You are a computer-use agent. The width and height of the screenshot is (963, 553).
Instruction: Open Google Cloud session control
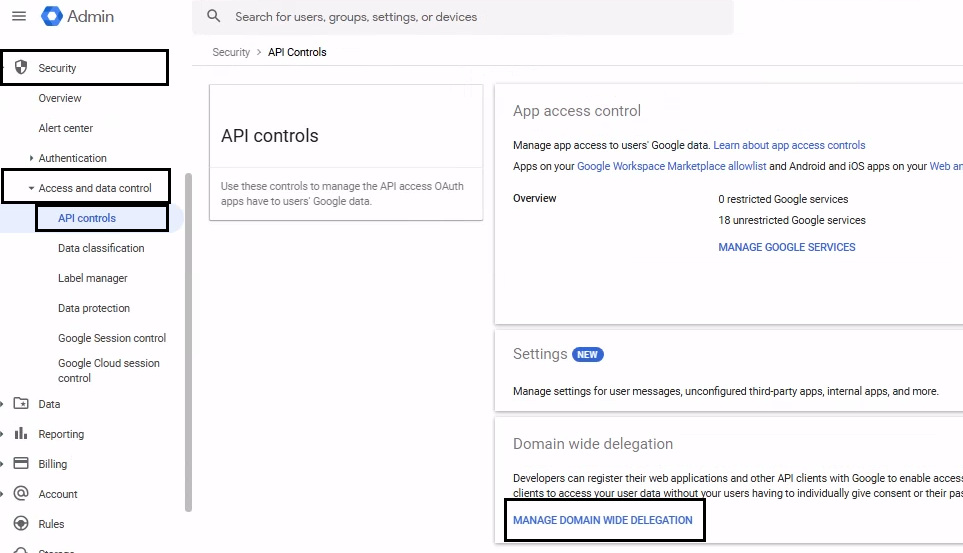tap(109, 371)
